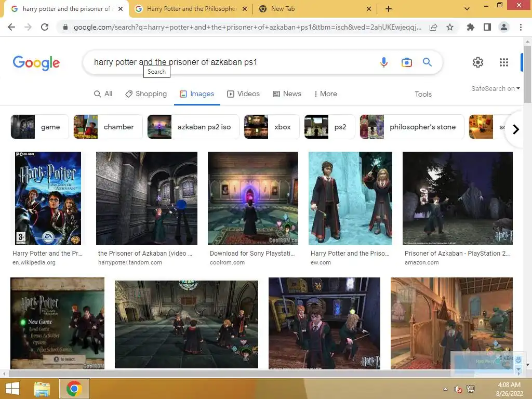532x399 pixels.
Task: View site info via lock icon
Action: [65, 27]
